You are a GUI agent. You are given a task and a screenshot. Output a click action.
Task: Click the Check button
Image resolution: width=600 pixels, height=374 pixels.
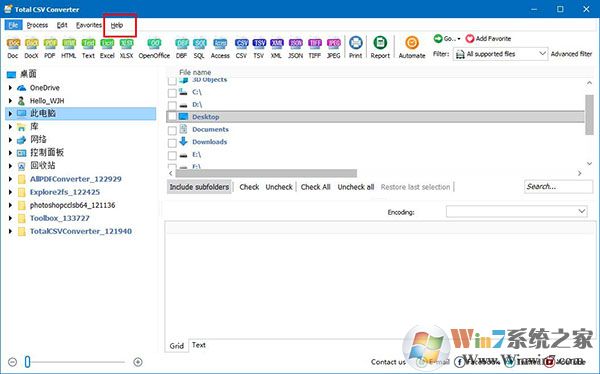[249, 187]
